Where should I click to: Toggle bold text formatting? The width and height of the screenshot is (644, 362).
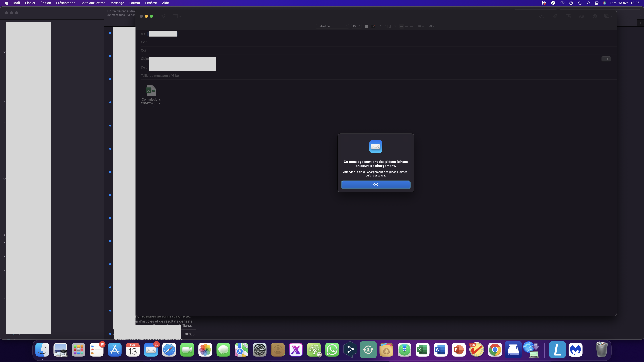tap(380, 26)
